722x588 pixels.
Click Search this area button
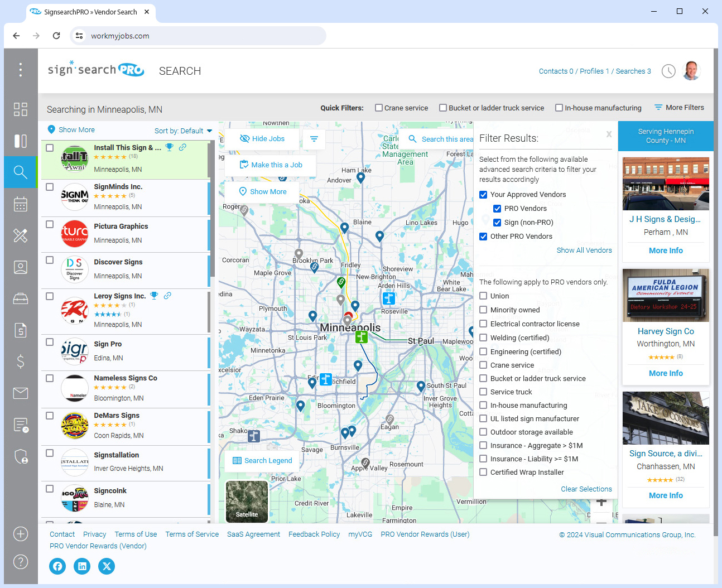[441, 139]
